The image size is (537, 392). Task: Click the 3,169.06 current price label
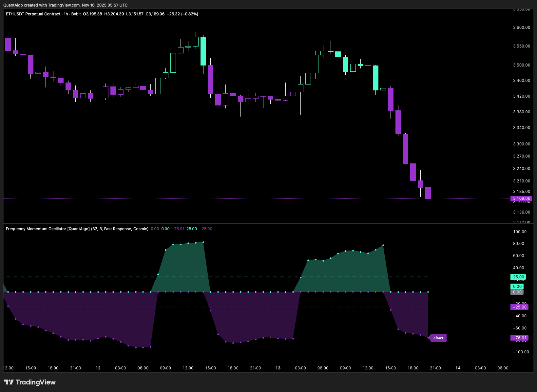[521, 198]
